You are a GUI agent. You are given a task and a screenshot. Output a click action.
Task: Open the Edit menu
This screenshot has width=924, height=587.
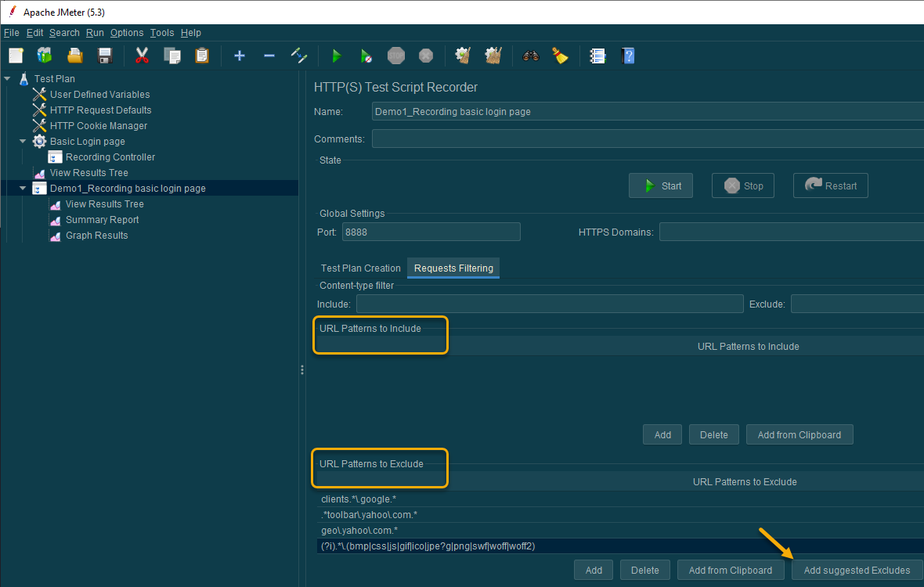tap(34, 33)
